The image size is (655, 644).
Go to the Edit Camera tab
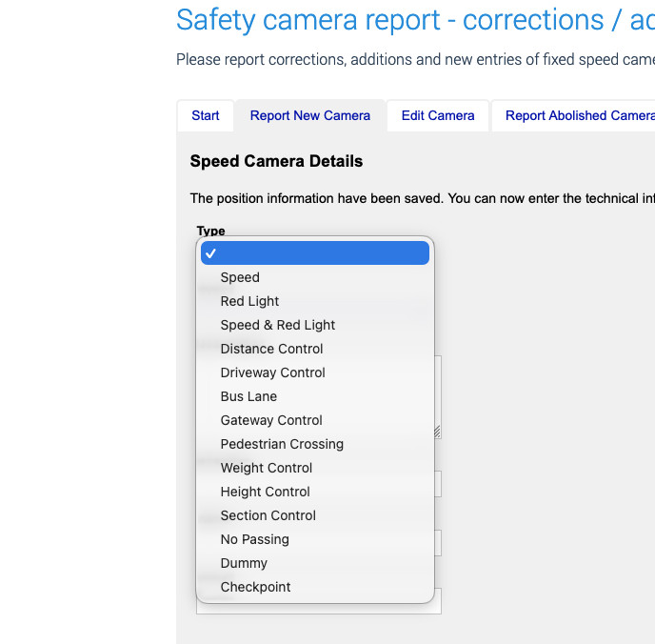point(438,116)
